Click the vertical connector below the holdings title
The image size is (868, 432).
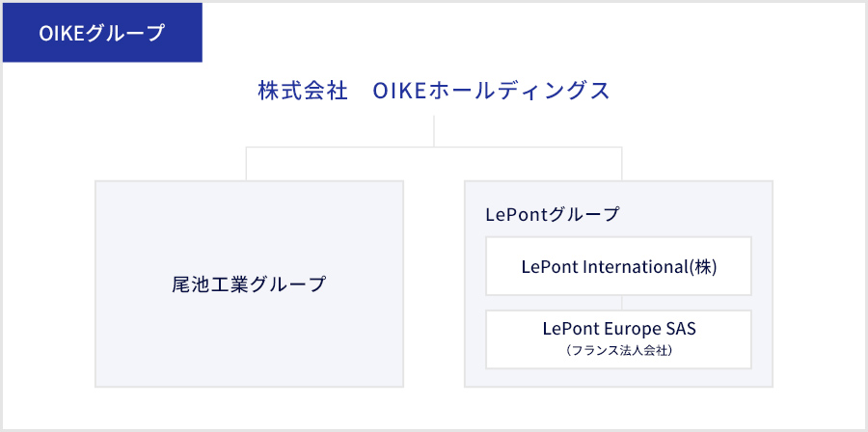pyautogui.click(x=434, y=130)
